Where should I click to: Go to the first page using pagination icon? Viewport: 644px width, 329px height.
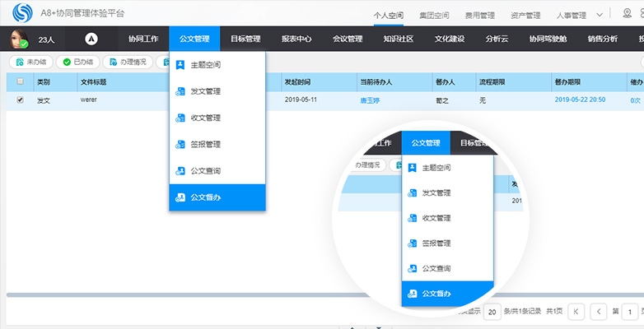pyautogui.click(x=576, y=312)
